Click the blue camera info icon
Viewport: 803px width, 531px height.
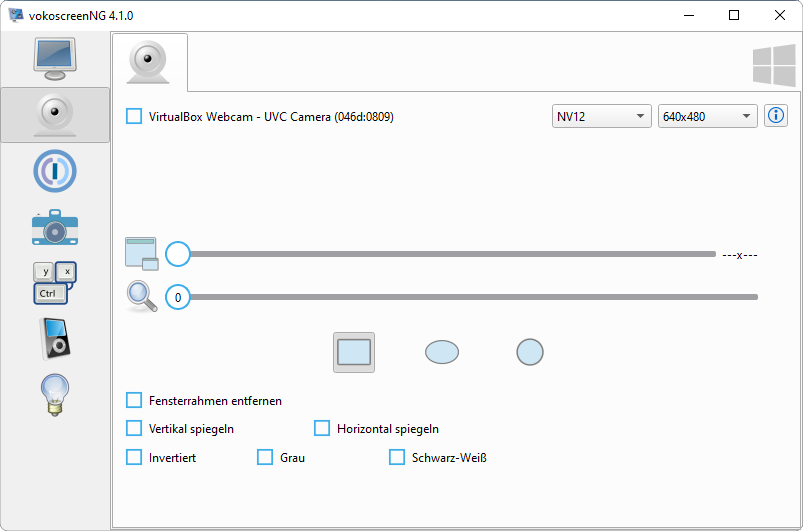(776, 116)
